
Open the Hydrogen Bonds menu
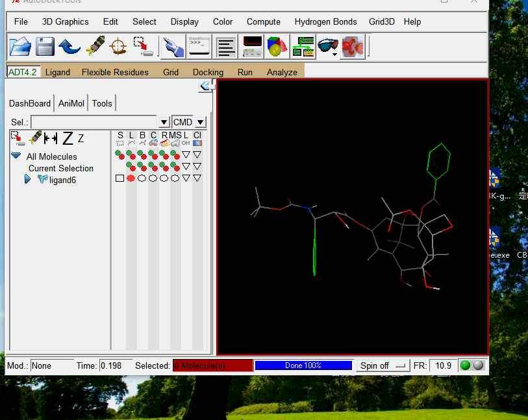click(x=325, y=21)
